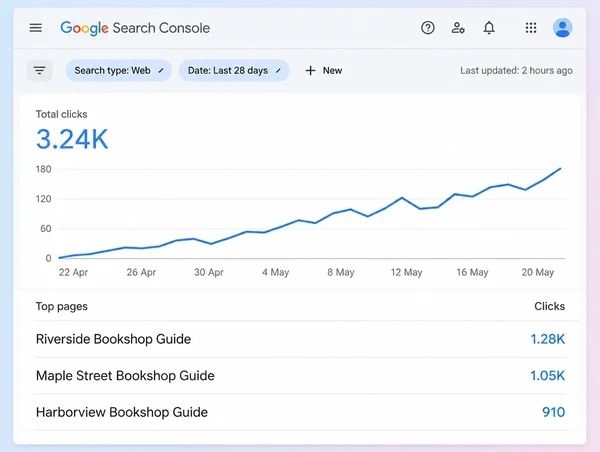
Task: Open Maple Street Bookshop Guide page row
Action: point(300,375)
